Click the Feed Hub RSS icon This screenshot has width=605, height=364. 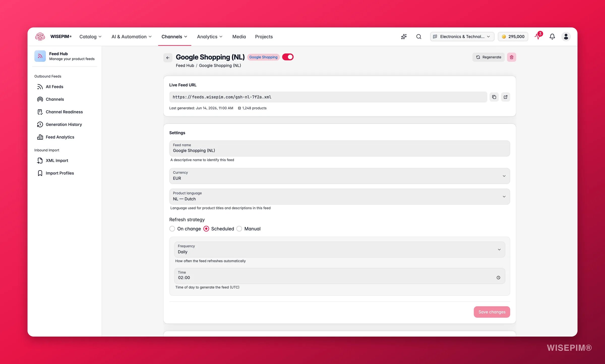(40, 56)
